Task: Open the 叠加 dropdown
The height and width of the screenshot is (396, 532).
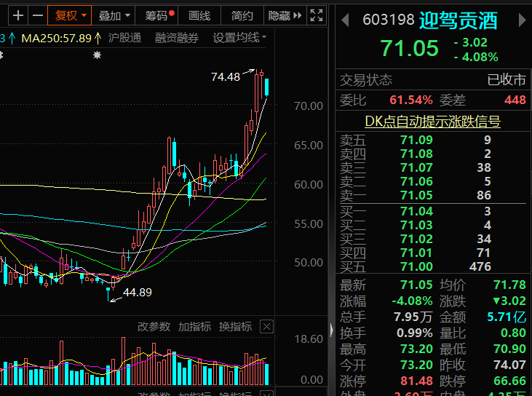Action: (114, 15)
